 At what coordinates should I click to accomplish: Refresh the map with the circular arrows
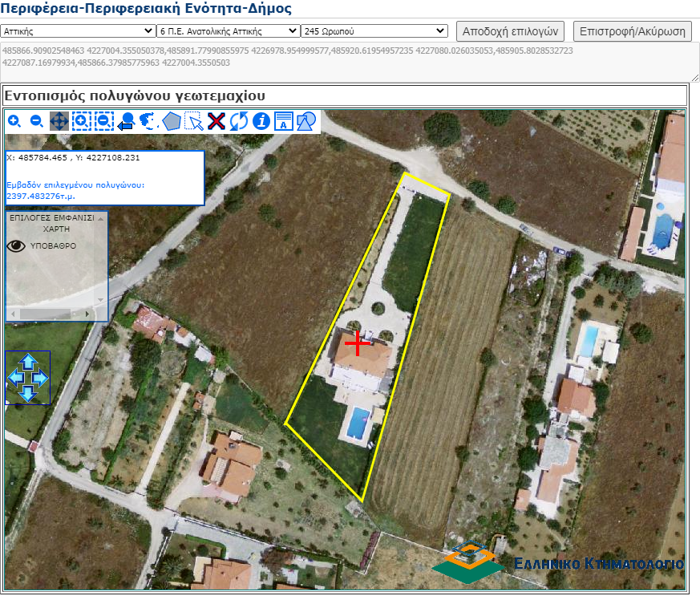pyautogui.click(x=239, y=121)
